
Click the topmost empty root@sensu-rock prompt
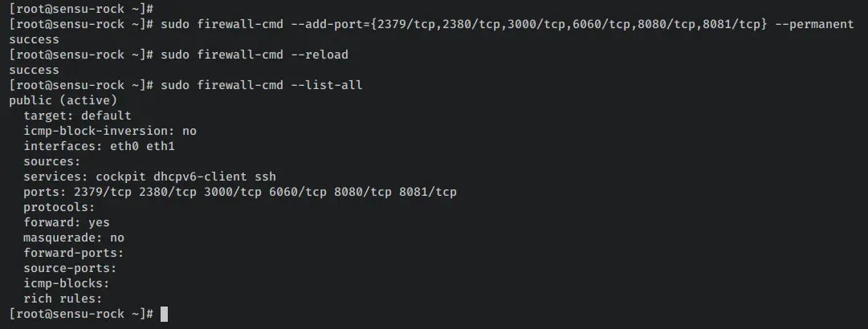point(81,9)
